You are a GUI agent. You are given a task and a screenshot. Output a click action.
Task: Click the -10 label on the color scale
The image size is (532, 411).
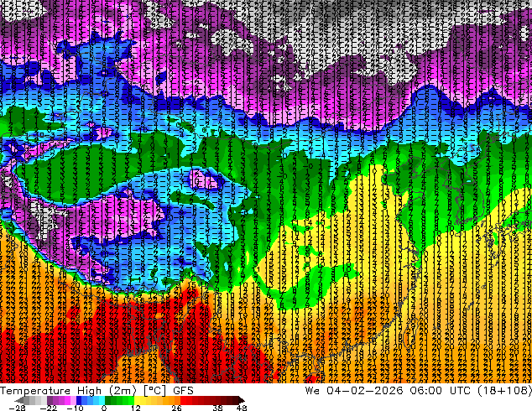point(75,408)
